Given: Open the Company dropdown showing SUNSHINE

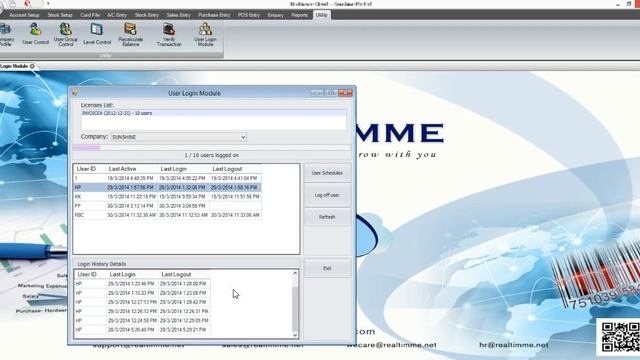Looking at the screenshot, I should (x=179, y=137).
